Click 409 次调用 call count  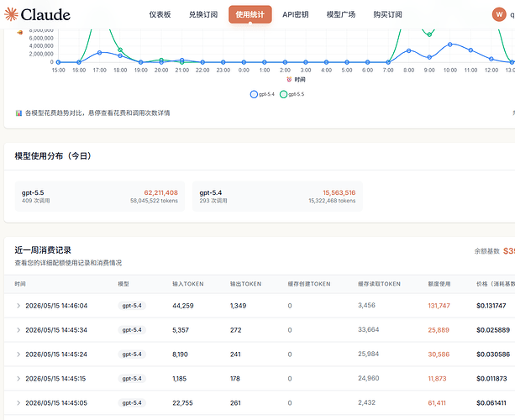coord(35,201)
